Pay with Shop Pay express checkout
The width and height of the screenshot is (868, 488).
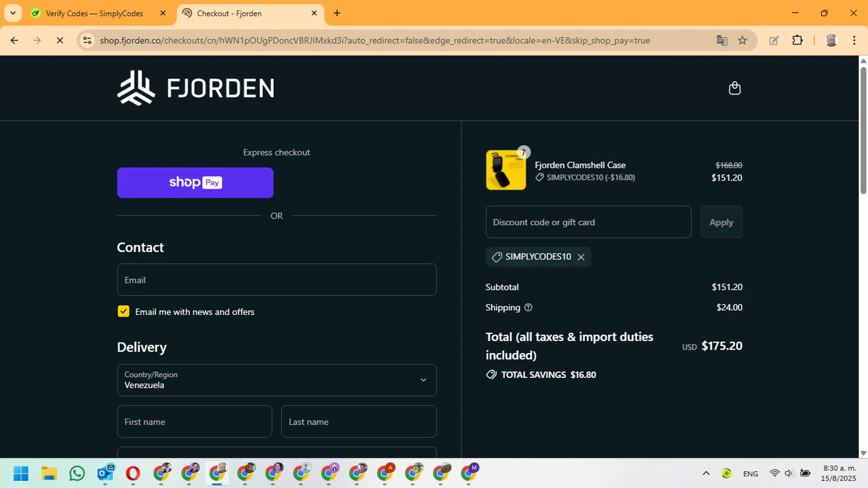[195, 183]
